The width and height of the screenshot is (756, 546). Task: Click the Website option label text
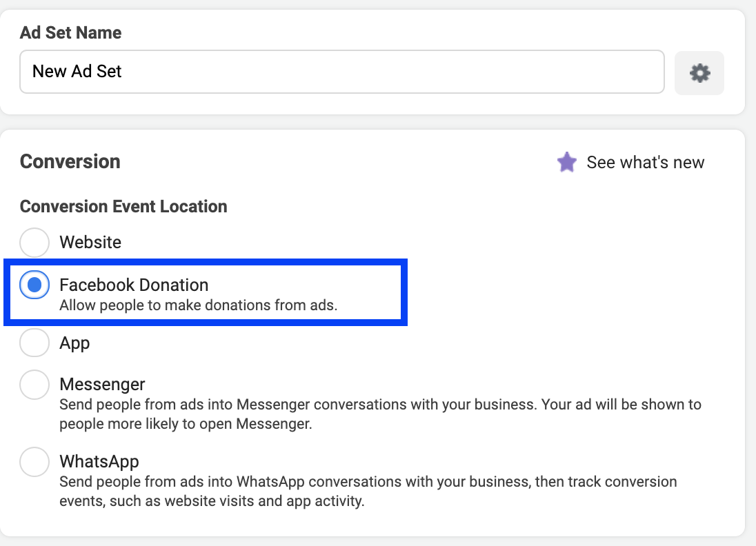click(90, 242)
